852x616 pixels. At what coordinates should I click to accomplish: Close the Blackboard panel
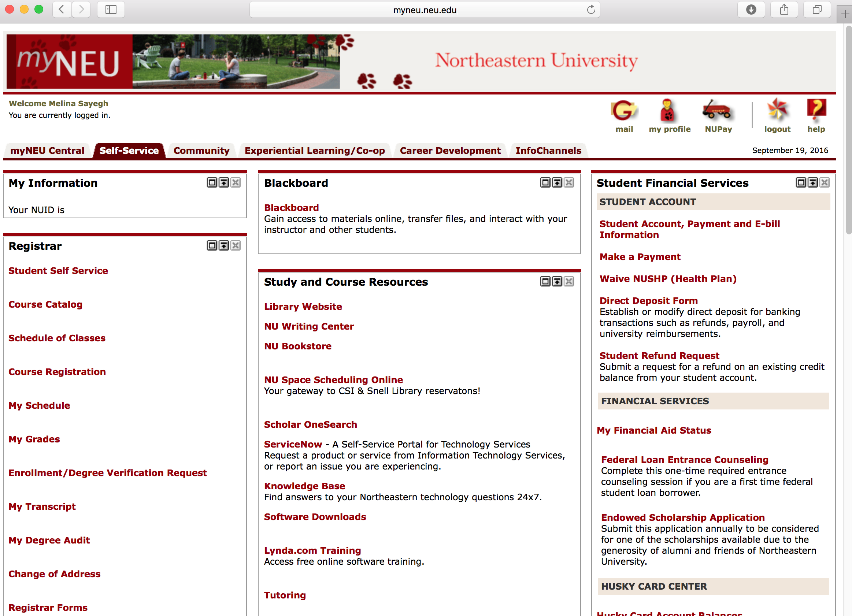click(569, 183)
